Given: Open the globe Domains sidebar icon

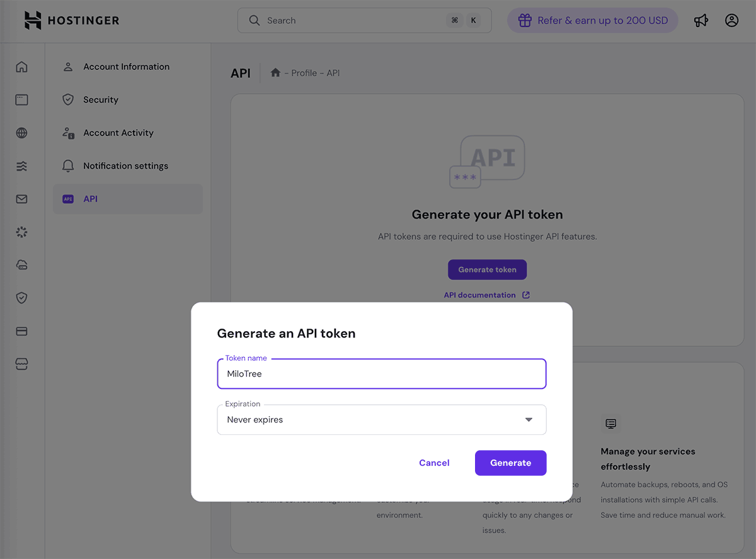Looking at the screenshot, I should (x=22, y=133).
